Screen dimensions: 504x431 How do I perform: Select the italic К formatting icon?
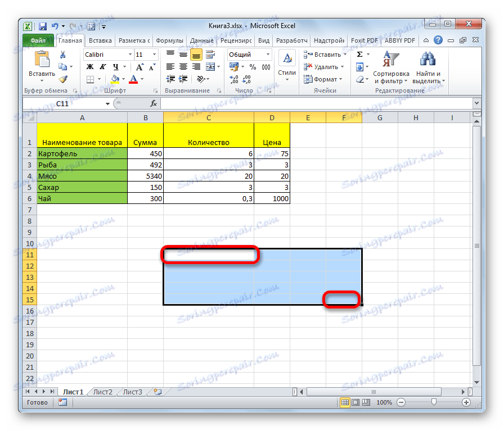(x=102, y=66)
